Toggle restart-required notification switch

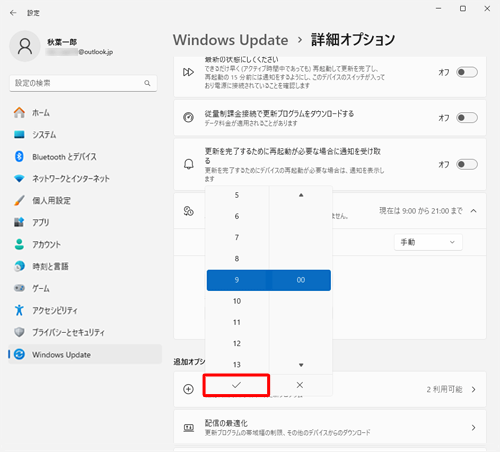click(467, 164)
